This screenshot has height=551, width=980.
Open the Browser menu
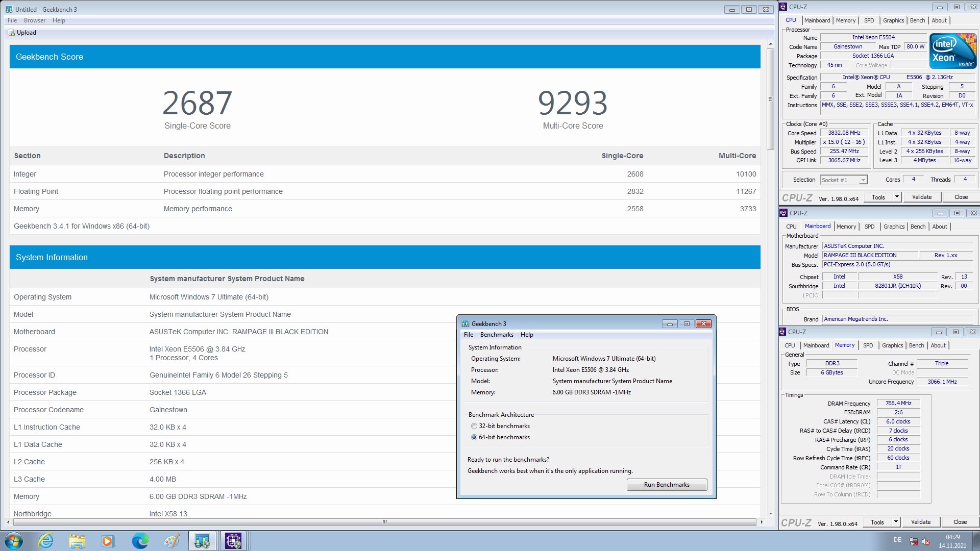point(35,20)
